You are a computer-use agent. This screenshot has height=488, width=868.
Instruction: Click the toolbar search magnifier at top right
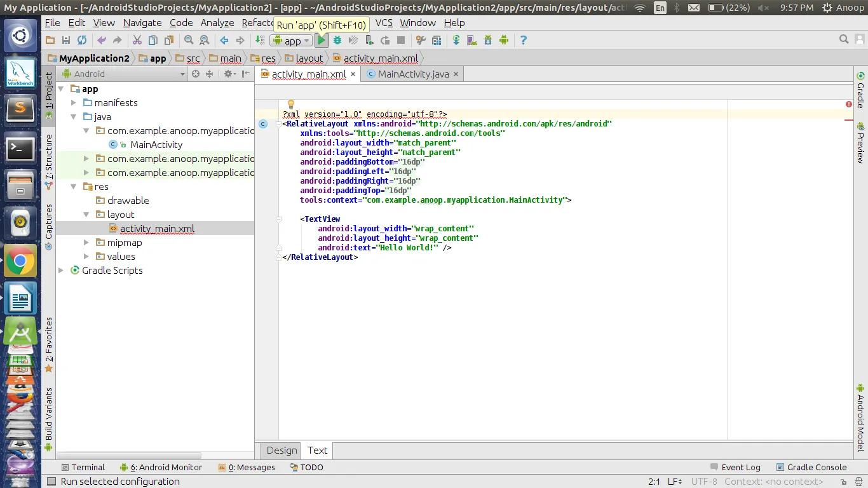pyautogui.click(x=844, y=39)
